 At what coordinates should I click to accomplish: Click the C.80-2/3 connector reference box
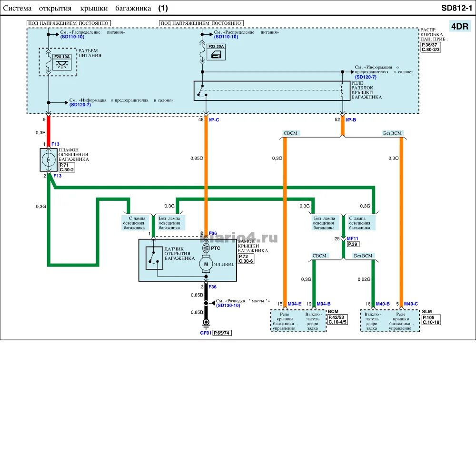point(430,50)
